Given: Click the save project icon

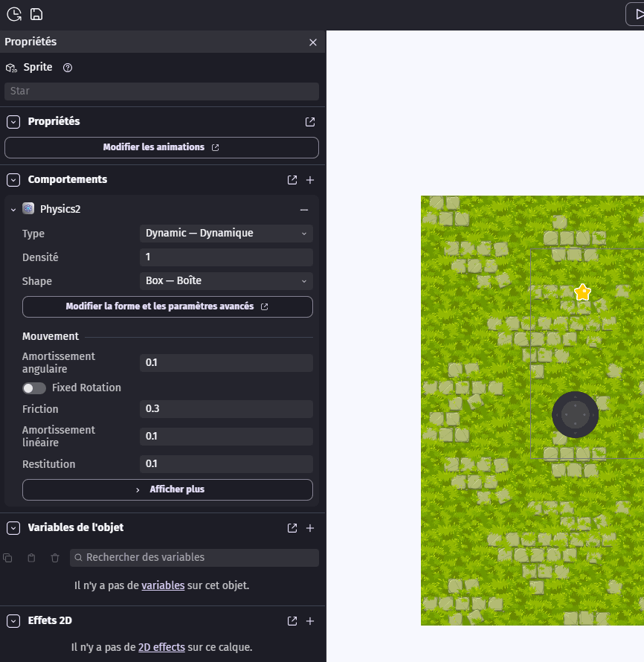Looking at the screenshot, I should click(36, 14).
